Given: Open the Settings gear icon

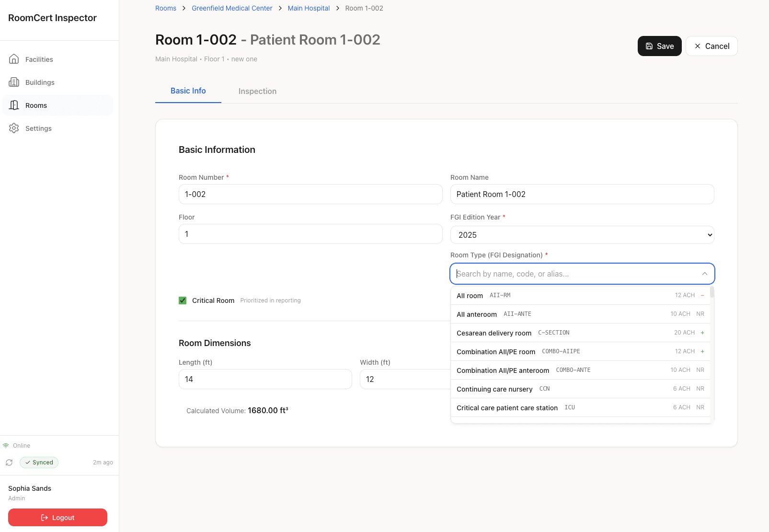Looking at the screenshot, I should coord(14,128).
